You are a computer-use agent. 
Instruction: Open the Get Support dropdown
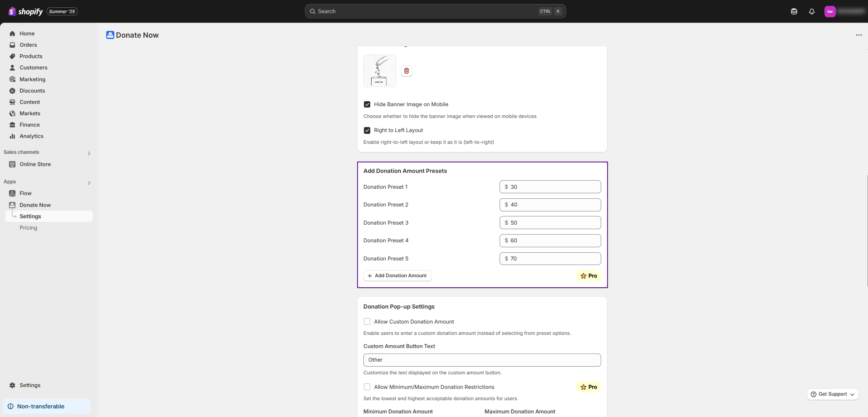(x=833, y=394)
